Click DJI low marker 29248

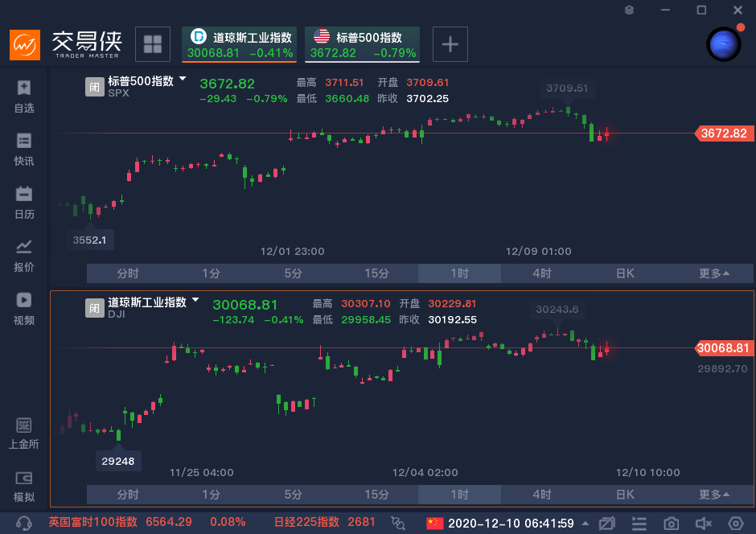(117, 462)
